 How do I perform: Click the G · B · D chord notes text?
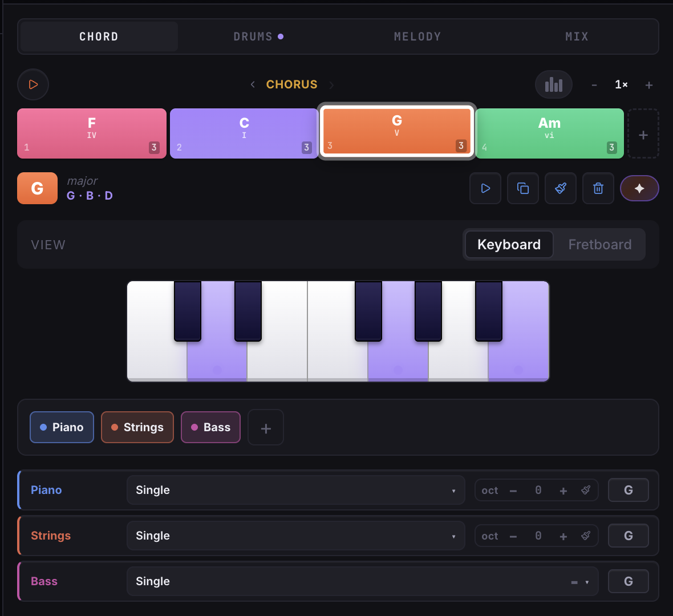pyautogui.click(x=90, y=196)
